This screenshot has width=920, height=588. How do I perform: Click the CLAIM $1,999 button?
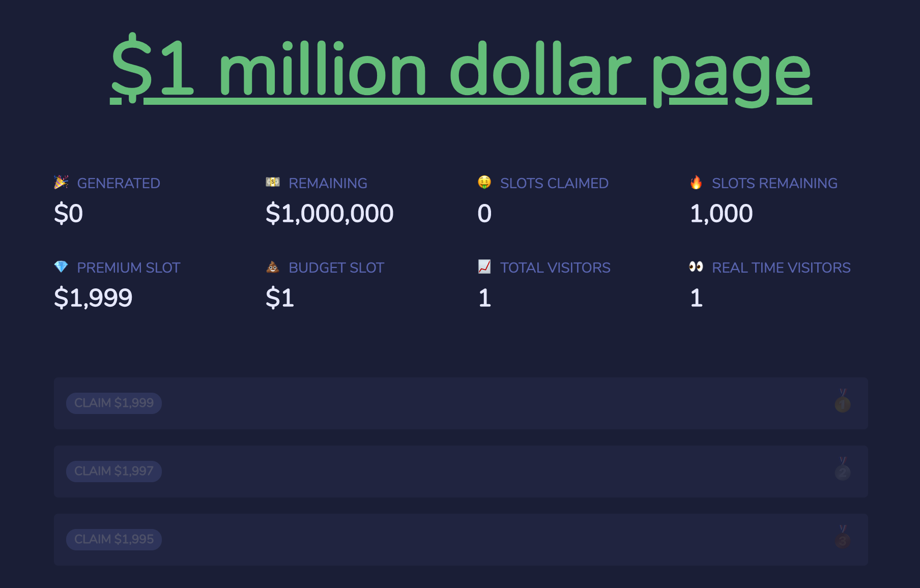114,403
